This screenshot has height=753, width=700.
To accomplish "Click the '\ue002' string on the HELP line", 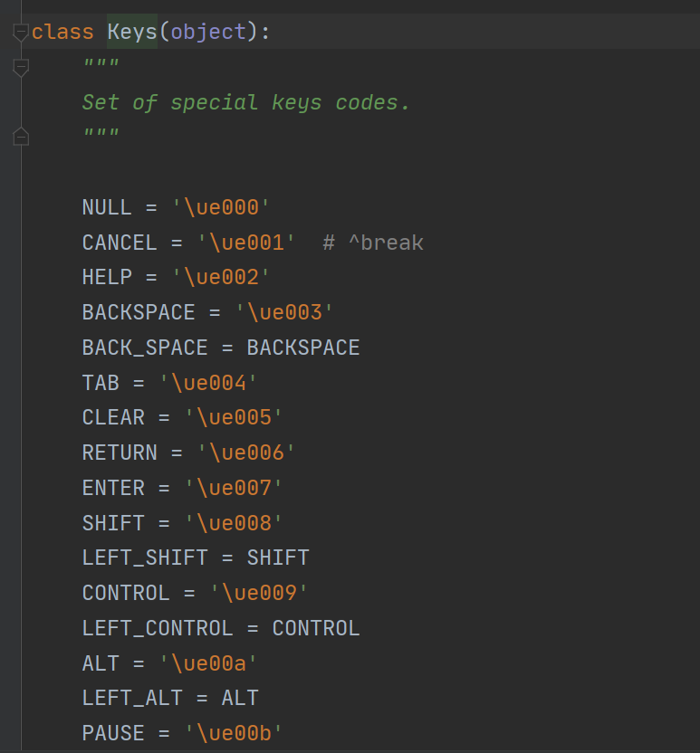I will (222, 277).
